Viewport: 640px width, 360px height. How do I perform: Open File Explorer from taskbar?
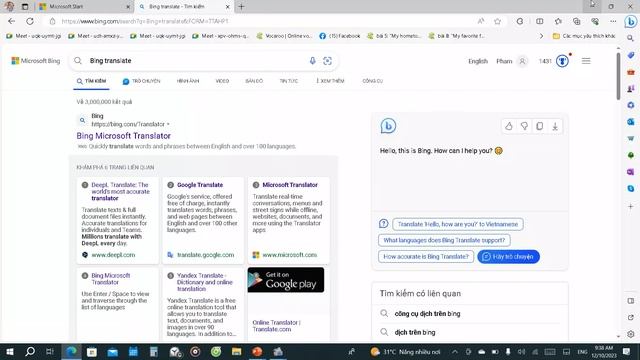point(236,352)
